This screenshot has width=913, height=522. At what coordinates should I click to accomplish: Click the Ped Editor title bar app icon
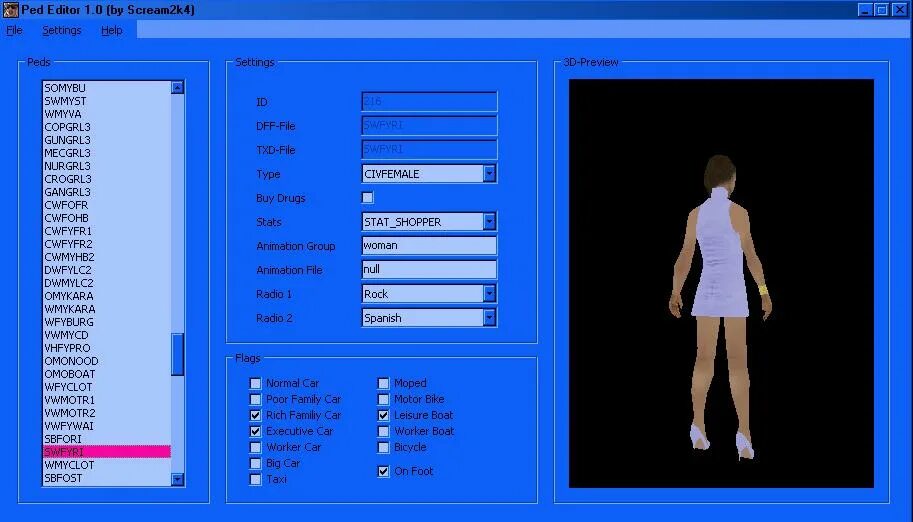coord(10,10)
